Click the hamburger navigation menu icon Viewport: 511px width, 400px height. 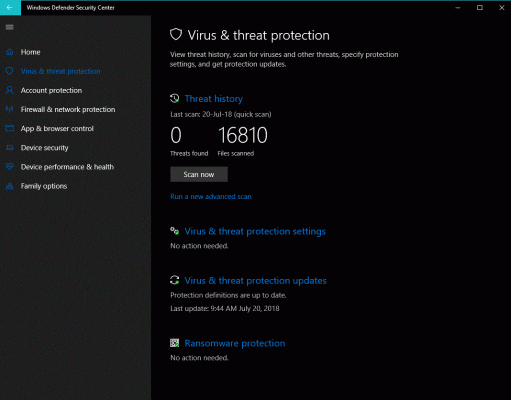pos(10,27)
